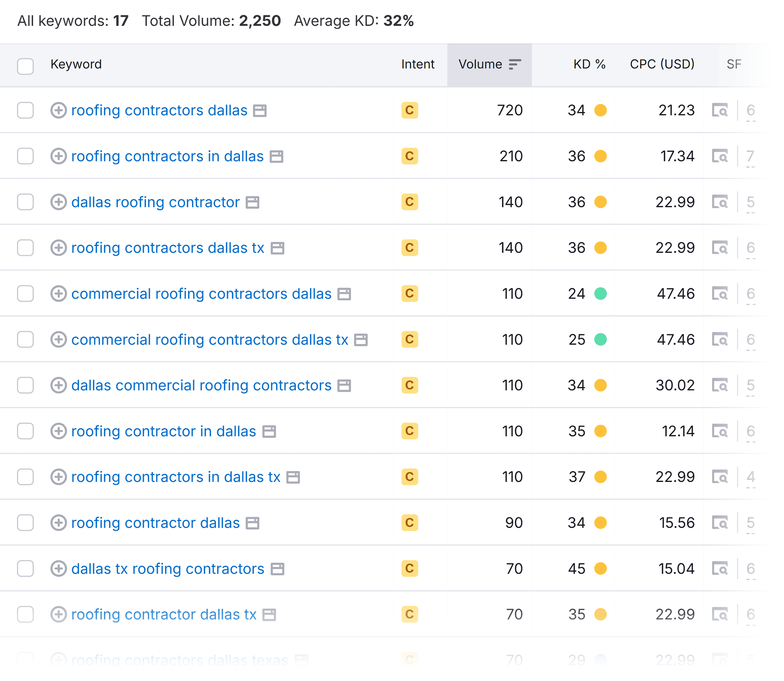Click the 'All keywords: 17' summary
This screenshot has height=681, width=784.
[x=73, y=21]
